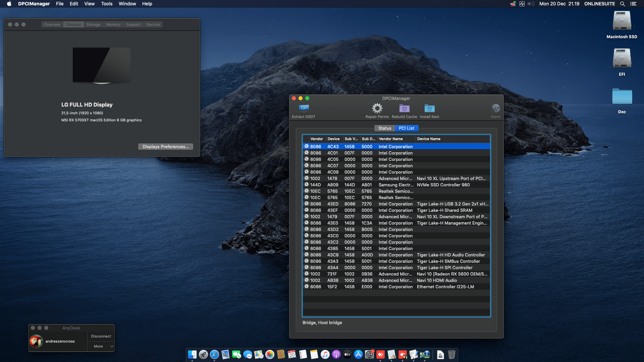This screenshot has width=644, height=362.
Task: Select the Ethernet Controller I225-LM row
Action: (x=396, y=287)
